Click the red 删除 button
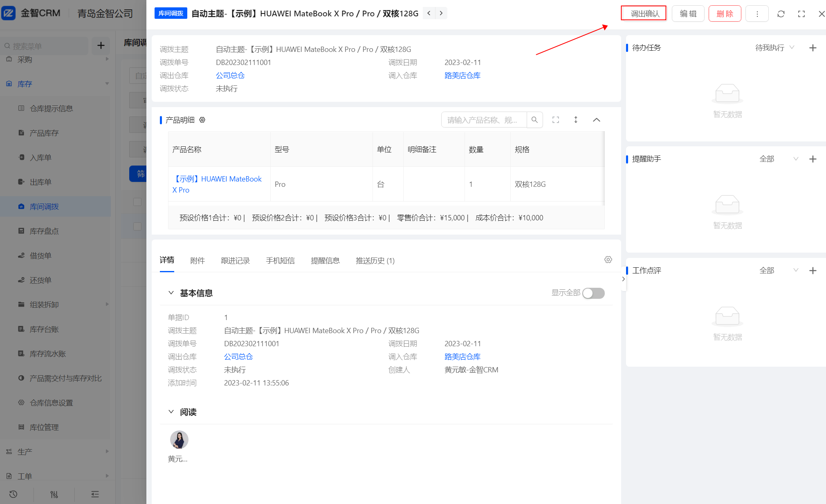The height and width of the screenshot is (504, 826). pyautogui.click(x=725, y=13)
